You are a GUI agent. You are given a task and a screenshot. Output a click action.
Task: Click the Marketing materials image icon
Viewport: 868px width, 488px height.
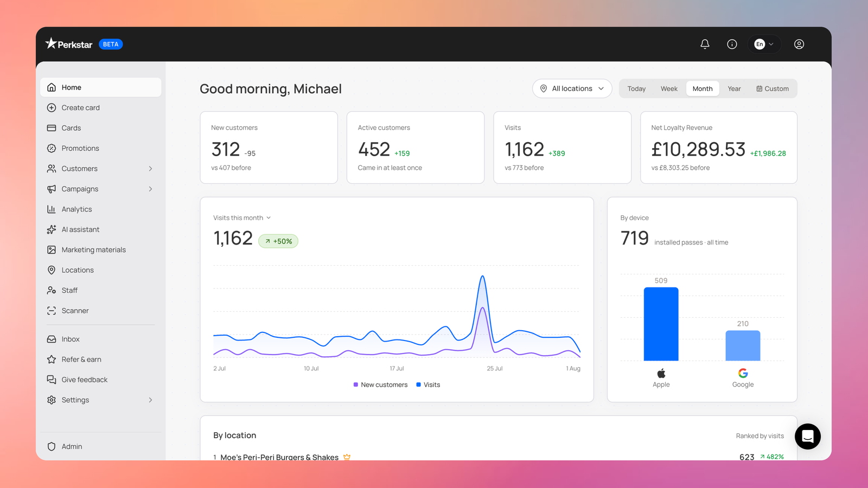click(x=52, y=250)
